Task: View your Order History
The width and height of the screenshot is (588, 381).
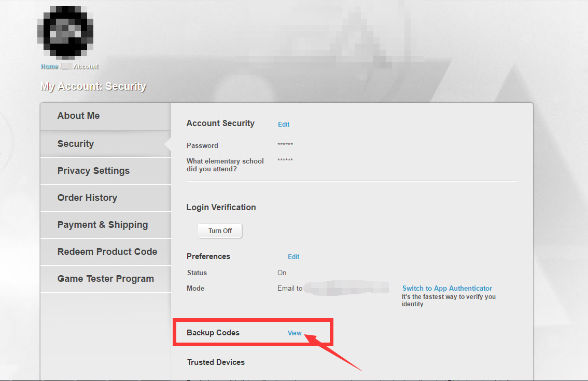Action: (87, 198)
